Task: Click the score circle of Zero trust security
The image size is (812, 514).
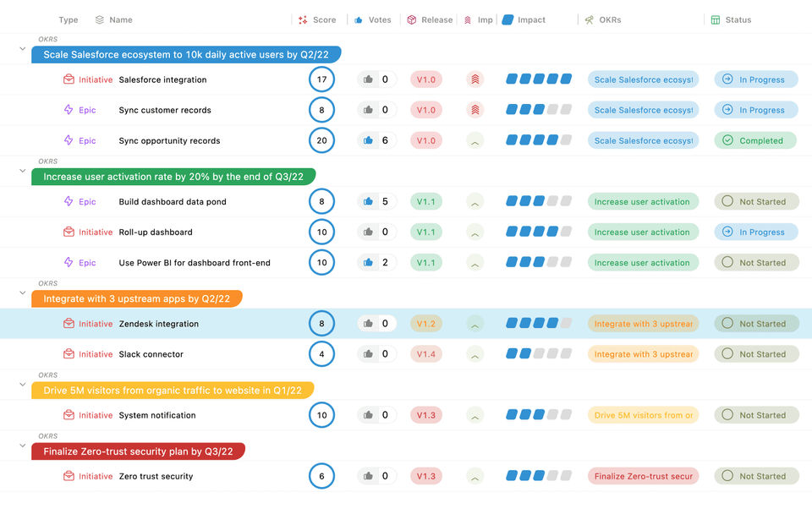Action: (x=321, y=476)
